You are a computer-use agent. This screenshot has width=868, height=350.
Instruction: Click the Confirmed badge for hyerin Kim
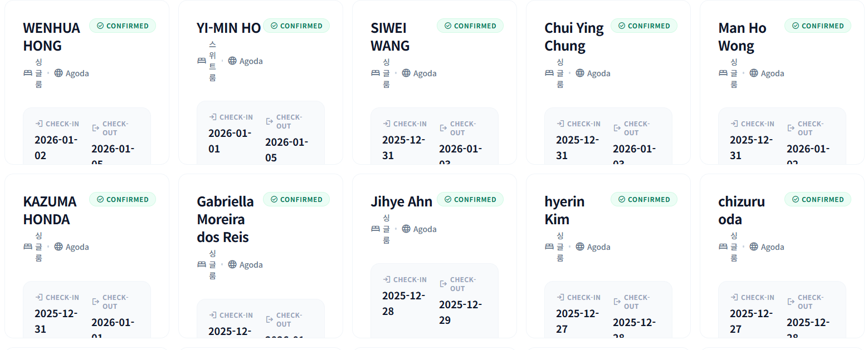pyautogui.click(x=644, y=199)
